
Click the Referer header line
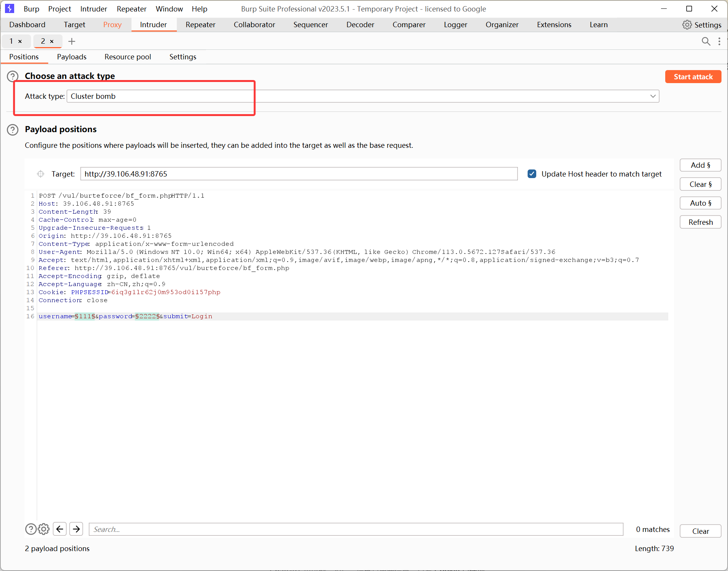click(x=164, y=268)
